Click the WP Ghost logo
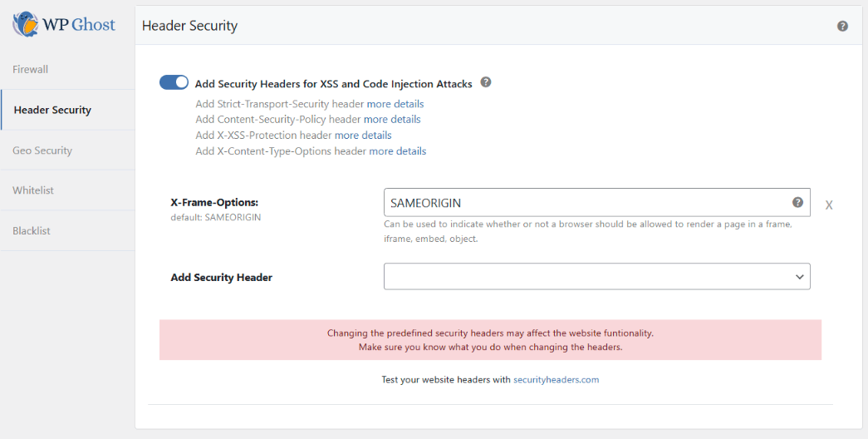 [64, 24]
